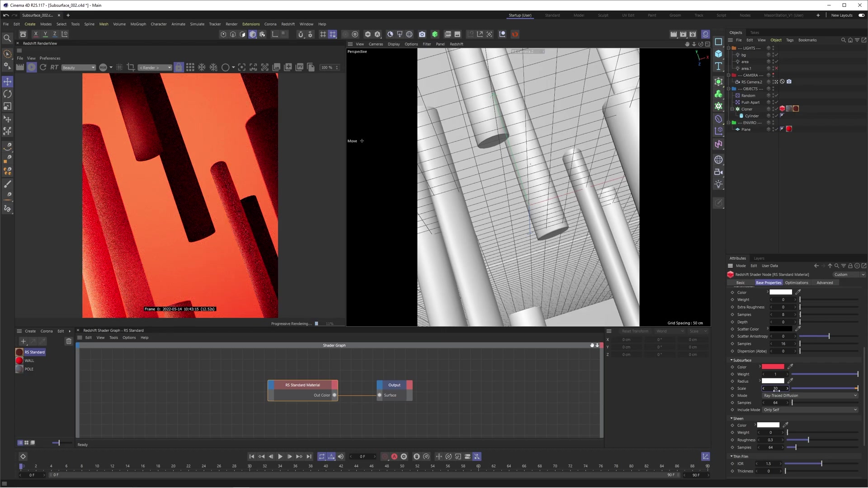This screenshot has height=488, width=868.
Task: Start a render in the Redshift RenderView
Action: point(32,67)
